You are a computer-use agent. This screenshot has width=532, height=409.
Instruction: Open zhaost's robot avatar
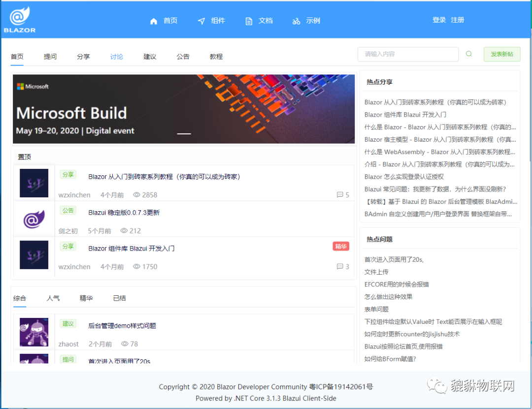click(34, 332)
